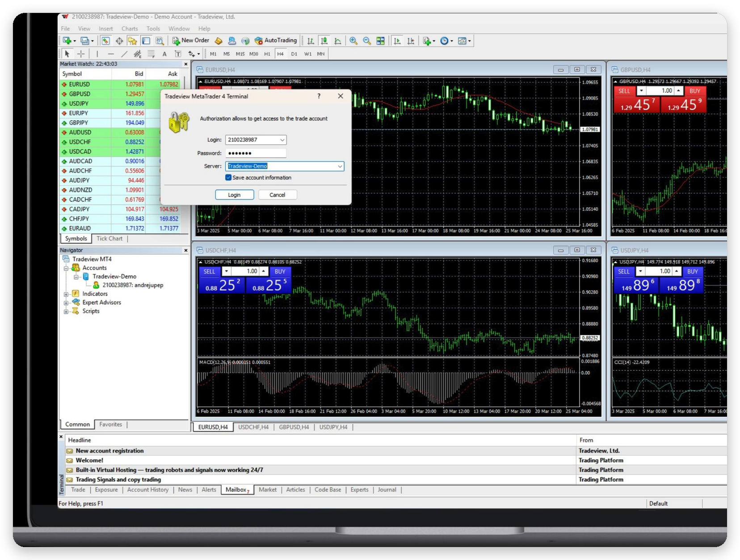This screenshot has width=740, height=560.
Task: Click the Zoom In magnifier icon
Action: 353,41
